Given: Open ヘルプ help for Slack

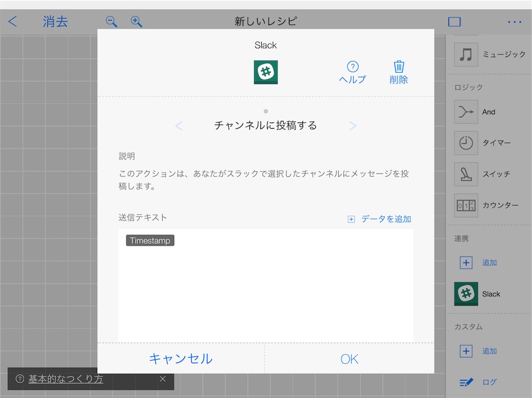Looking at the screenshot, I should (353, 73).
